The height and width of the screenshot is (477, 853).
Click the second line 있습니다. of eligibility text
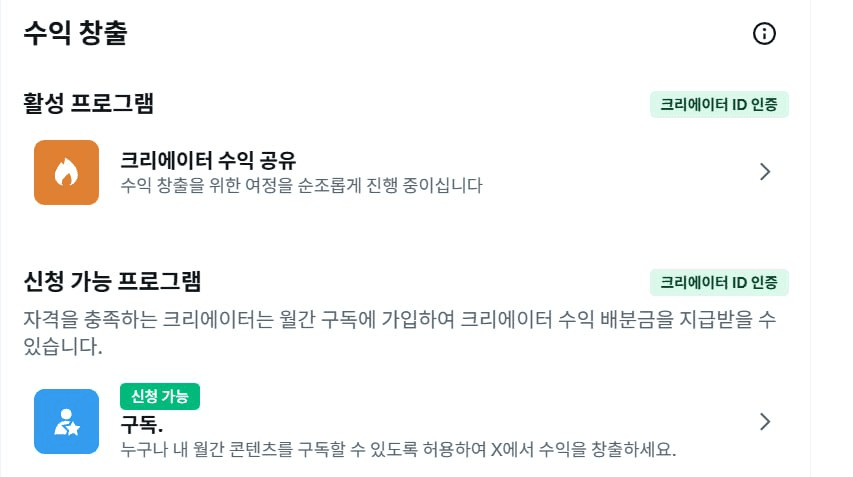(63, 346)
